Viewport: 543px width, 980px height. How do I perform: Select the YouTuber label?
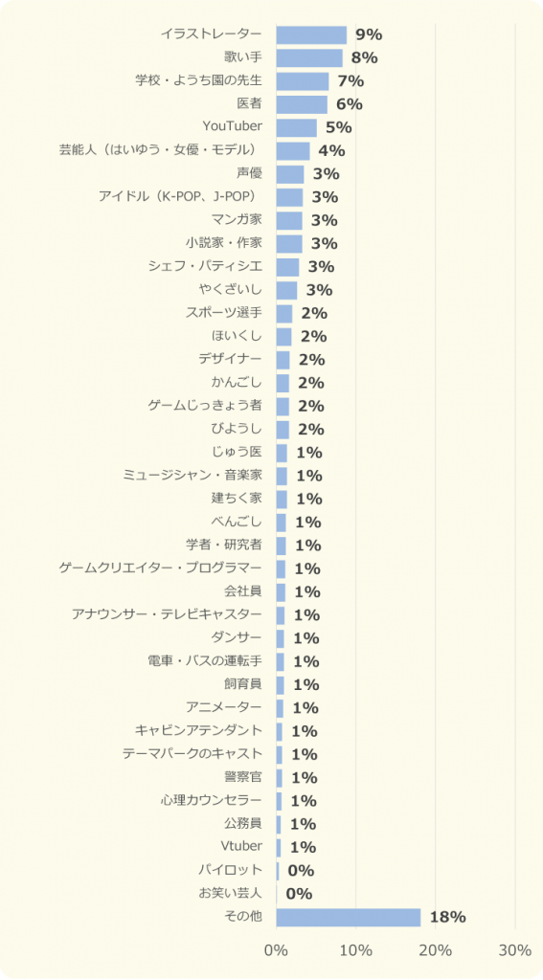point(233,127)
